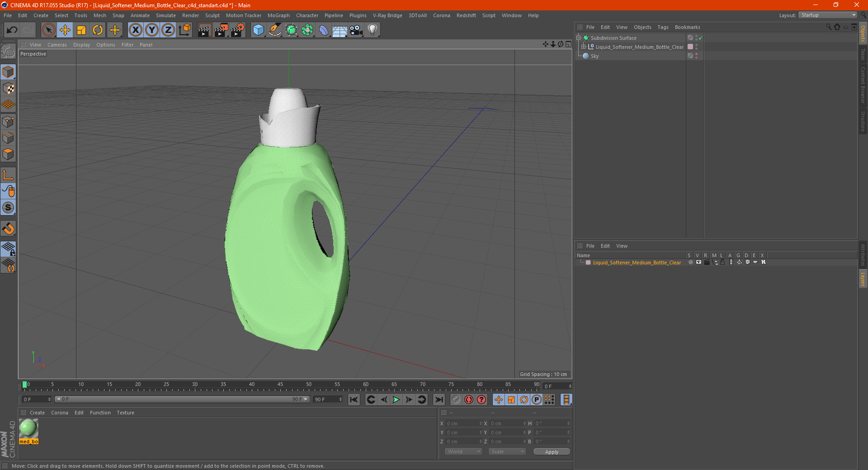The image size is (868, 470).
Task: Select the Sky object
Action: (x=594, y=56)
